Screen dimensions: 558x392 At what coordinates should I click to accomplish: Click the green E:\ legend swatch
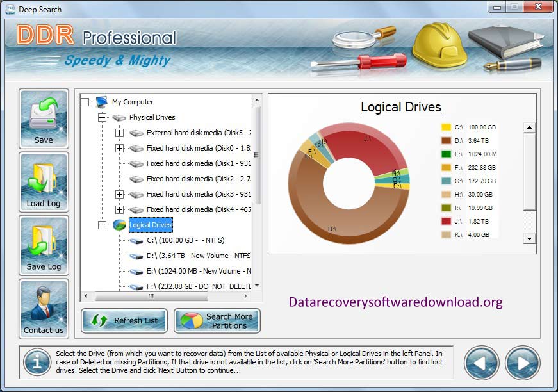[x=446, y=154]
